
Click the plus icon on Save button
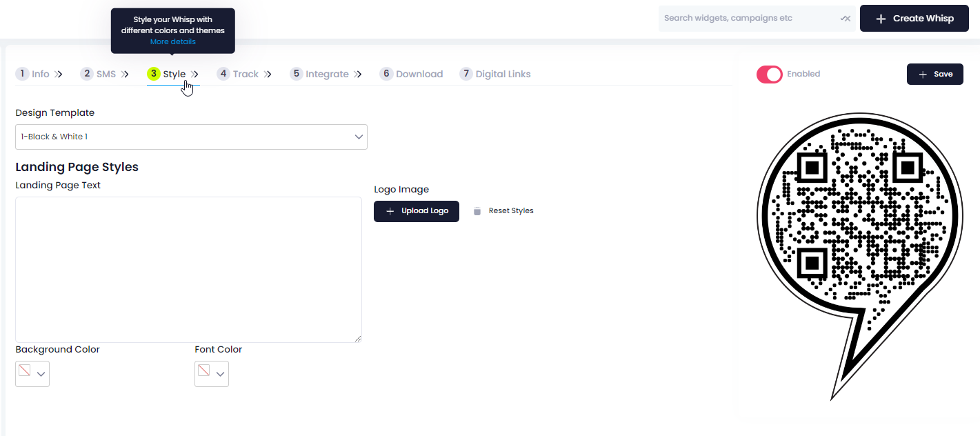(923, 75)
